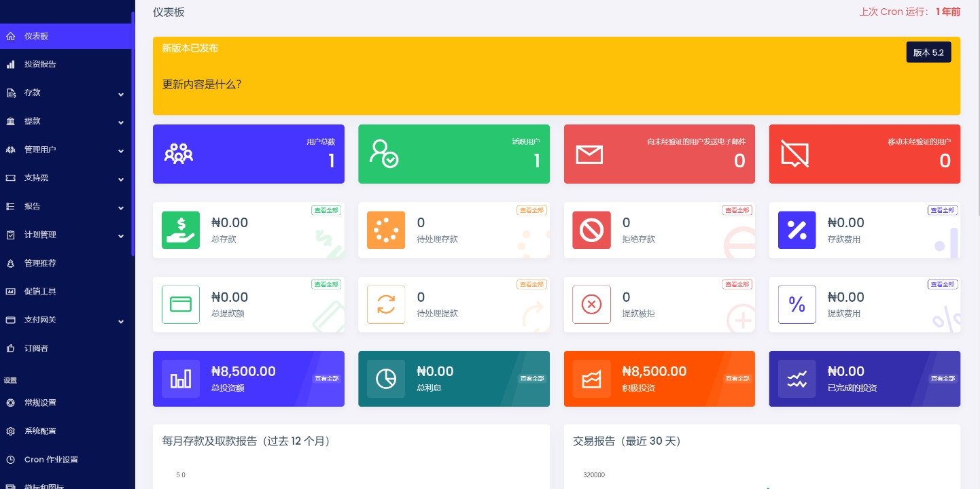Click the sidebar vertical scrollbar
This screenshot has height=489, width=980.
click(x=133, y=133)
